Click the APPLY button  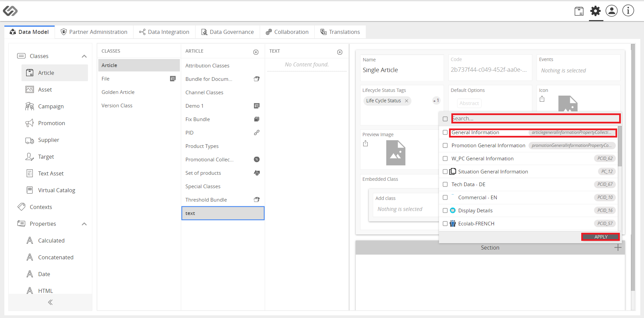601,237
